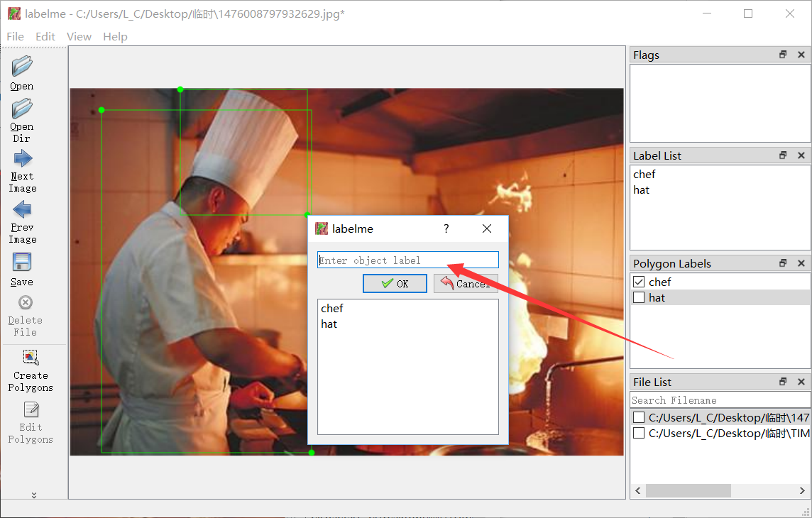Open the Help menu
Image resolution: width=812 pixels, height=518 pixels.
click(115, 36)
